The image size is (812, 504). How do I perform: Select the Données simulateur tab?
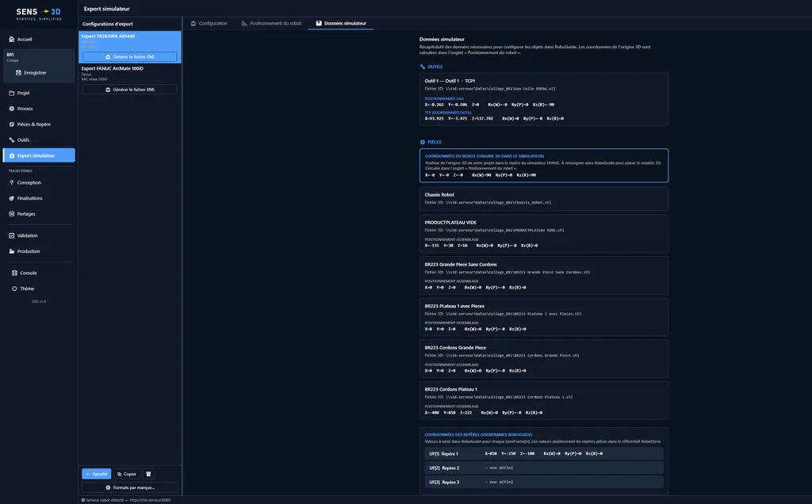pos(341,23)
